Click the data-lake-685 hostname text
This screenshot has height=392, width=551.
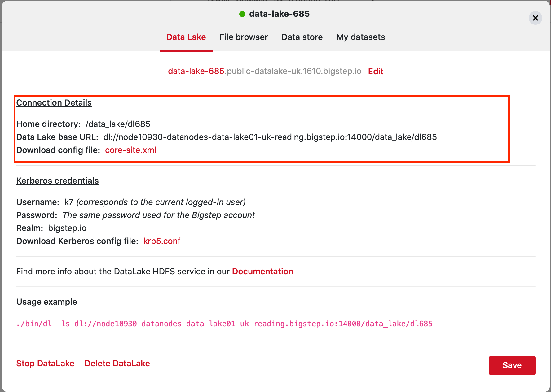(196, 71)
